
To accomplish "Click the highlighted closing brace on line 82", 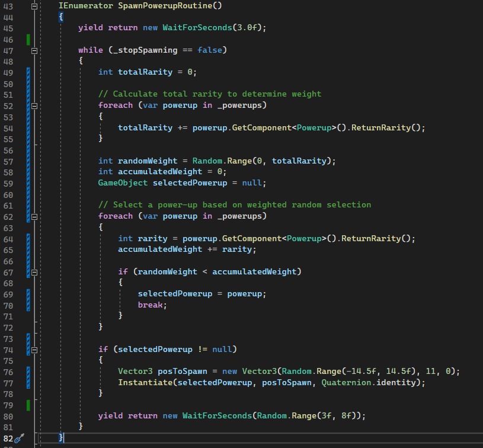I will (60, 438).
